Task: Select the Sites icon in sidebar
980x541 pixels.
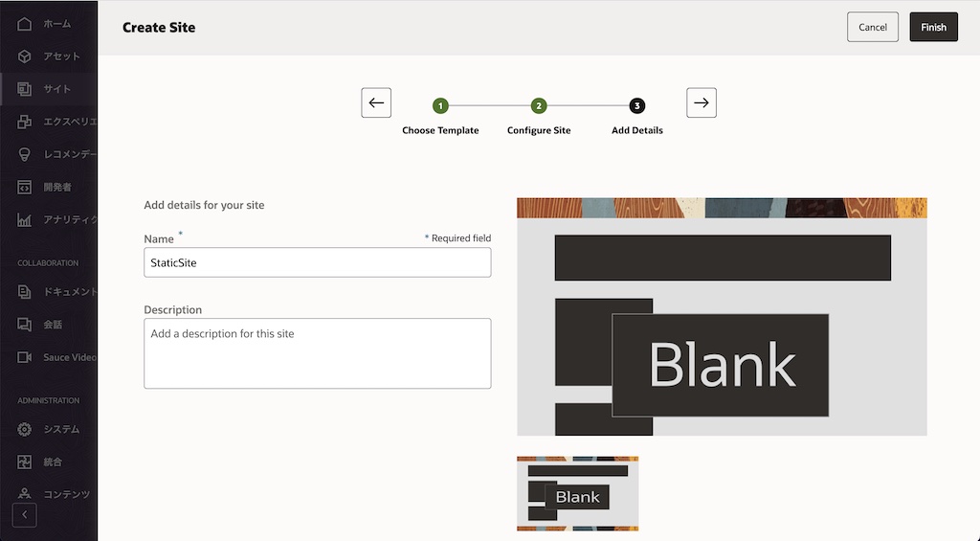Action: 25,89
